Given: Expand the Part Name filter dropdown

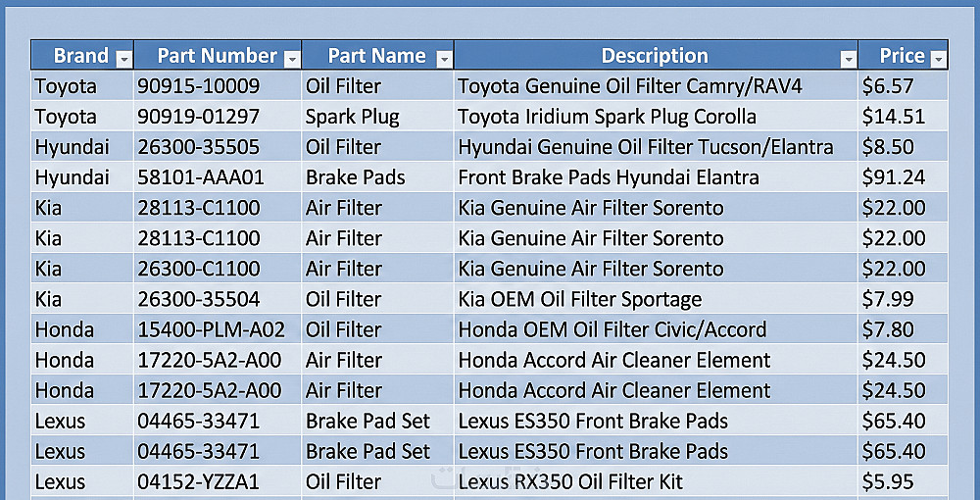Looking at the screenshot, I should point(444,60).
